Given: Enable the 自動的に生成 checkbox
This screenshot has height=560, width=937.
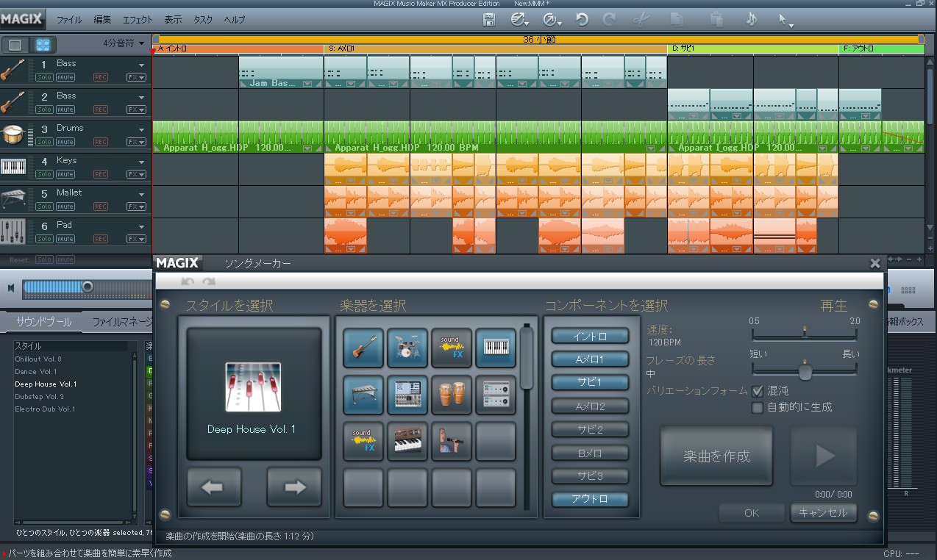Looking at the screenshot, I should 757,407.
